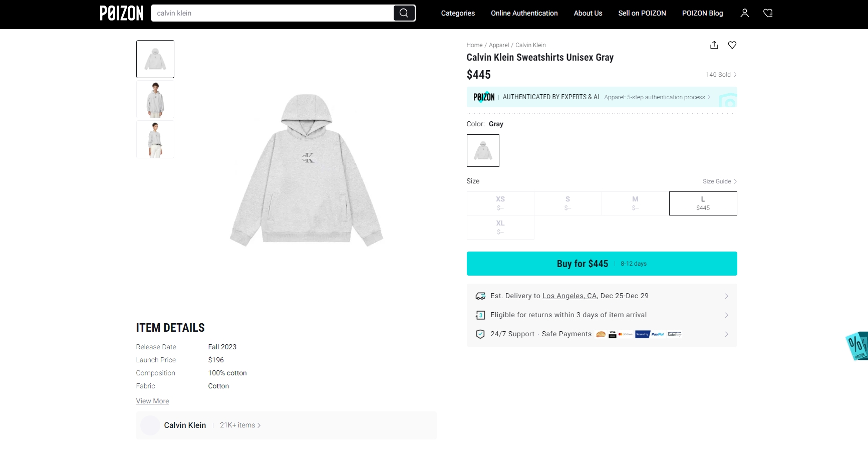Select size L option
868x451 pixels.
coord(703,203)
